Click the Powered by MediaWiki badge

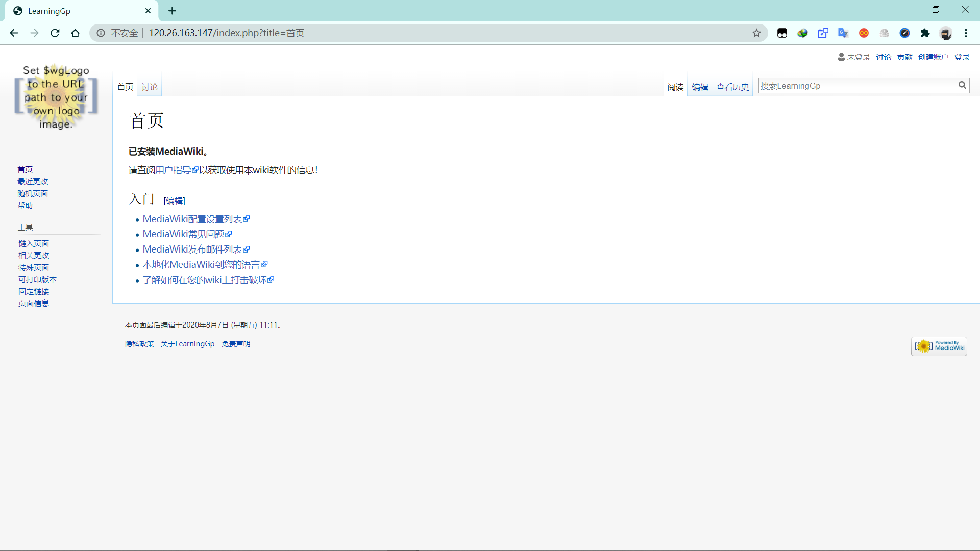coord(939,346)
